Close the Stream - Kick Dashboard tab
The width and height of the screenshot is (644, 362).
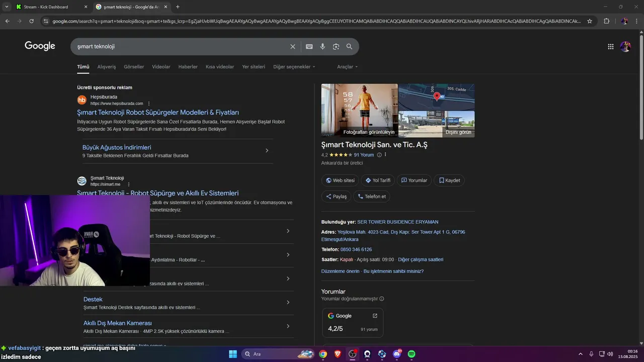pyautogui.click(x=86, y=7)
